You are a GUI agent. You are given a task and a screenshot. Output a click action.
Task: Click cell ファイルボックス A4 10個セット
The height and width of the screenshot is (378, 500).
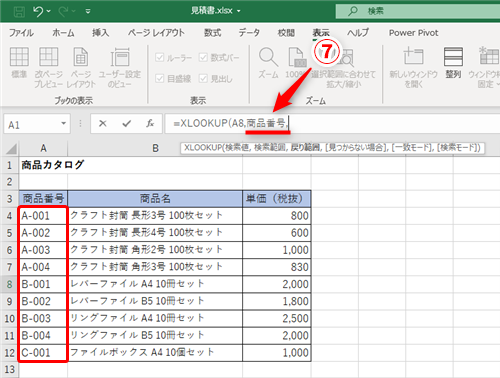pyautogui.click(x=155, y=353)
